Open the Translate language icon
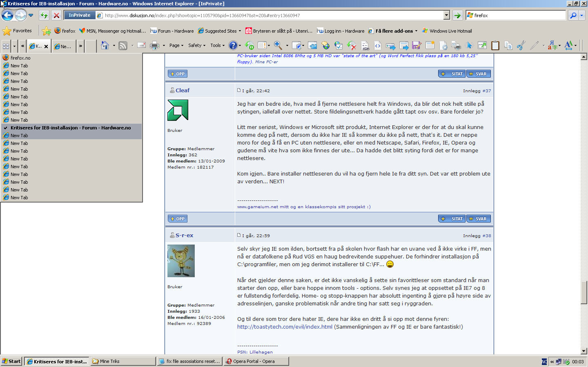Viewport: 588px width, 367px height. click(552, 45)
